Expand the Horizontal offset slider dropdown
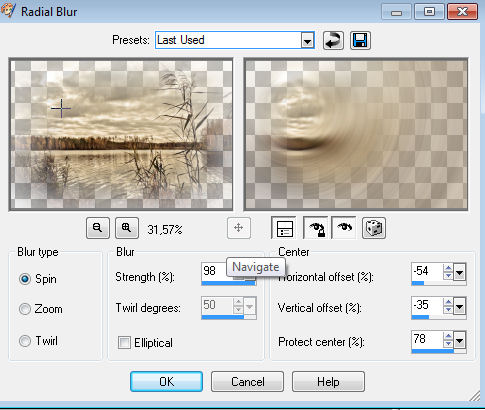This screenshot has height=410, width=485. pyautogui.click(x=459, y=273)
